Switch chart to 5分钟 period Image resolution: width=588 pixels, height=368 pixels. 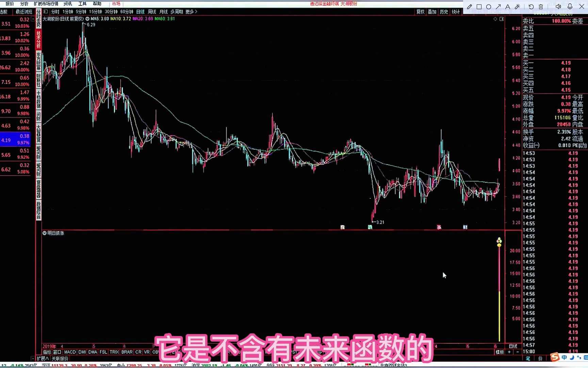pos(81,12)
